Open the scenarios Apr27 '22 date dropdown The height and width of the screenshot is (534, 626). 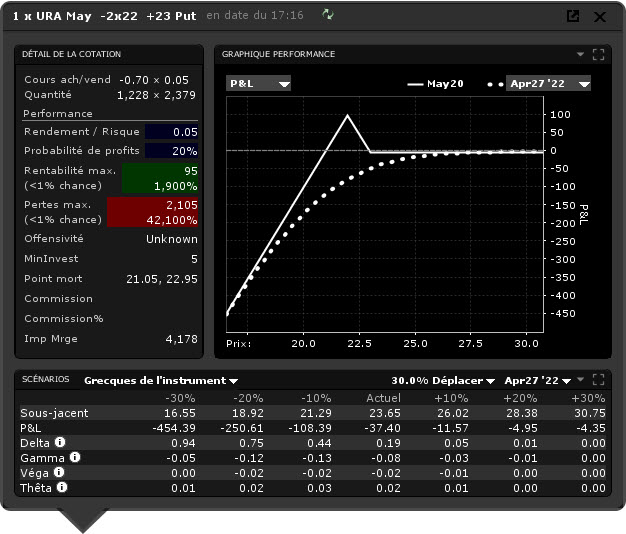point(537,380)
